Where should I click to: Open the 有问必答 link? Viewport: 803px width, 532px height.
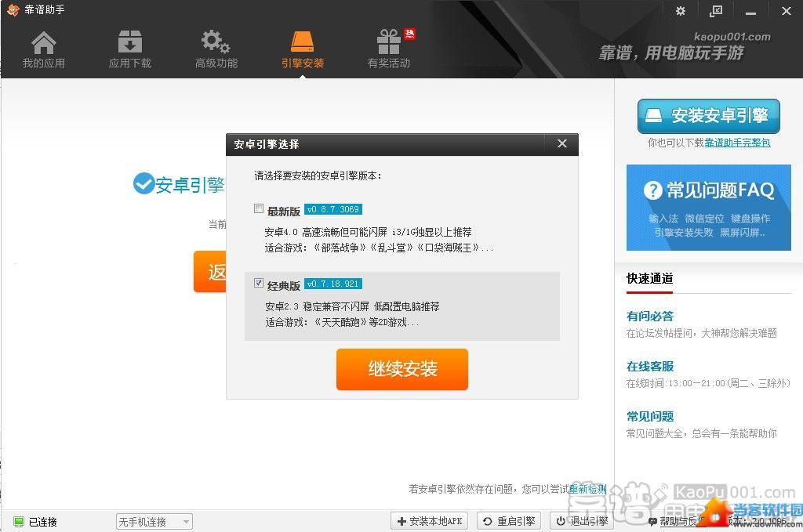650,317
